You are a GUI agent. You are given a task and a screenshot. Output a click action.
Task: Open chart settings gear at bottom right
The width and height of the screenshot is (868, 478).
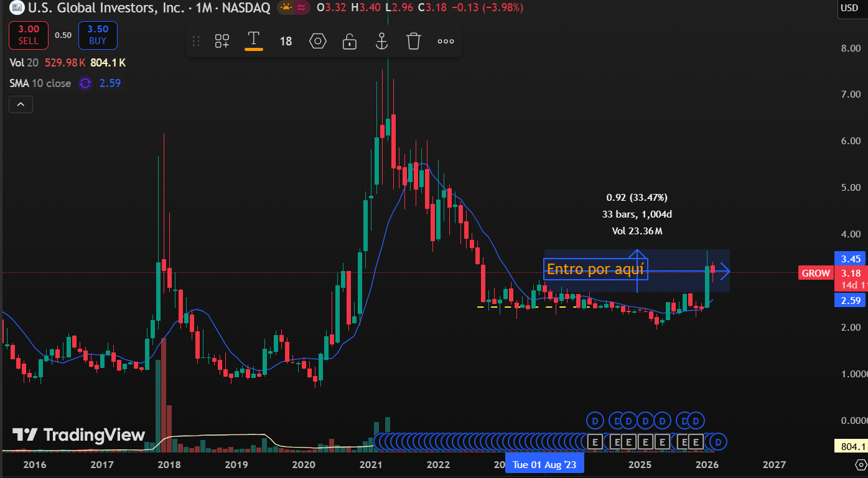click(x=861, y=464)
